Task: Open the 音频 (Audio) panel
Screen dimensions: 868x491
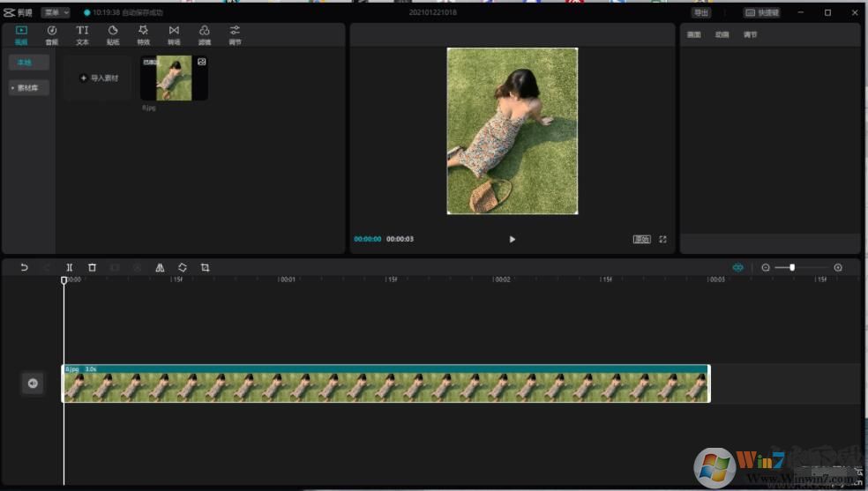Action: pyautogui.click(x=51, y=34)
